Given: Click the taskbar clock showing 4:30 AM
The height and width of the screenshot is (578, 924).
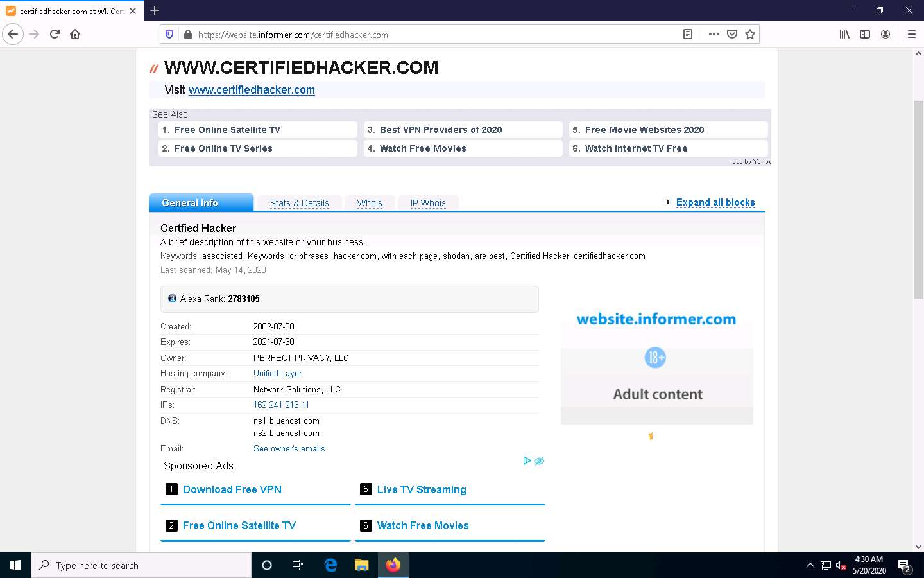Looking at the screenshot, I should pos(869,565).
